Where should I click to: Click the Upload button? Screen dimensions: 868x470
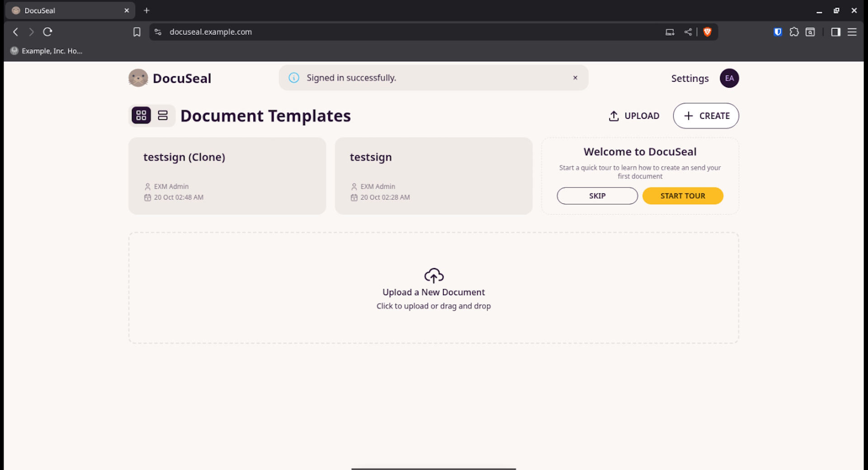(x=634, y=116)
